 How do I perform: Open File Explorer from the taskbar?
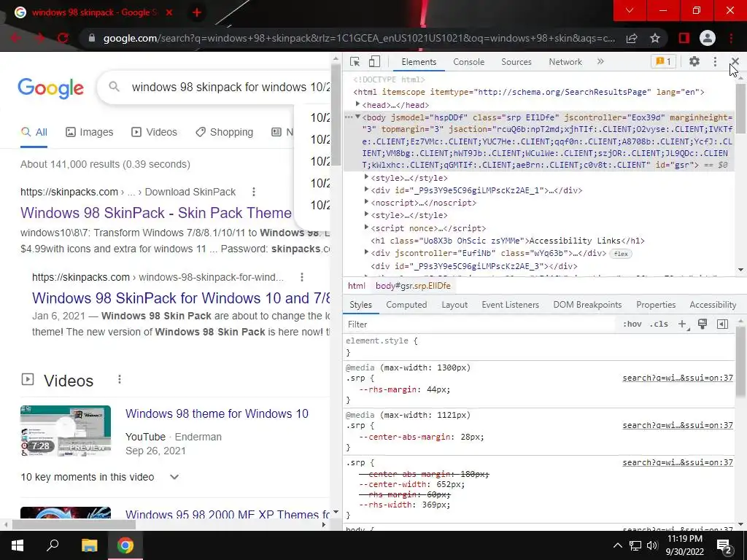(x=89, y=545)
